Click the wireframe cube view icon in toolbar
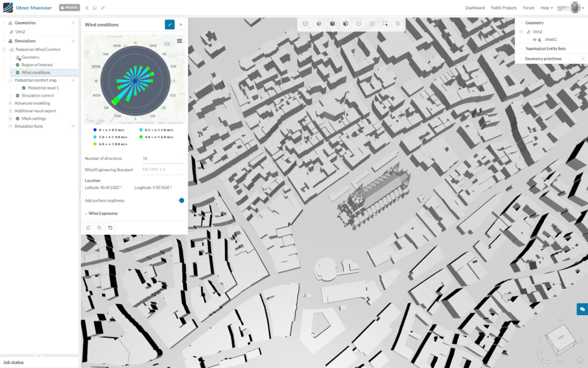Image resolution: width=588 pixels, height=368 pixels. pyautogui.click(x=305, y=24)
